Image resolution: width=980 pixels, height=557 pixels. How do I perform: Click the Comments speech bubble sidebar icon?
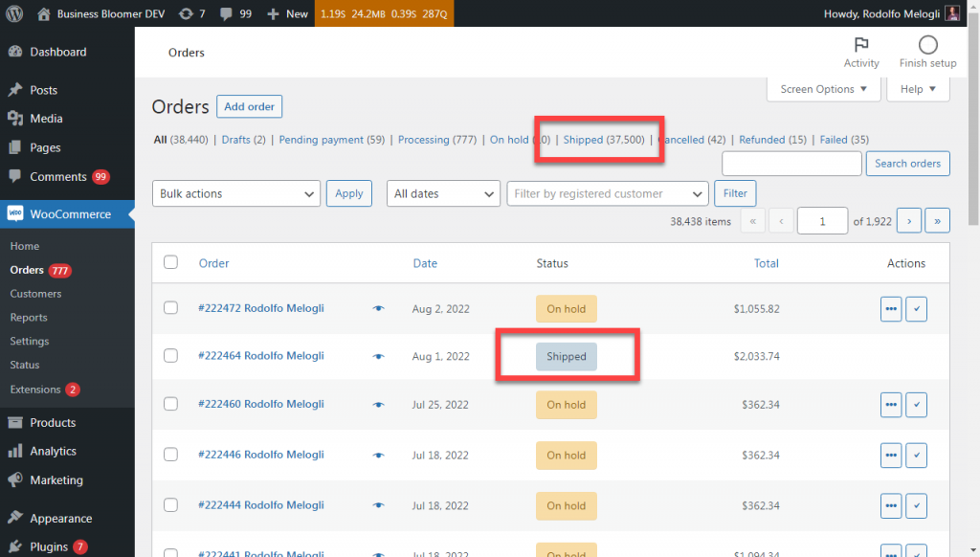[x=15, y=176]
